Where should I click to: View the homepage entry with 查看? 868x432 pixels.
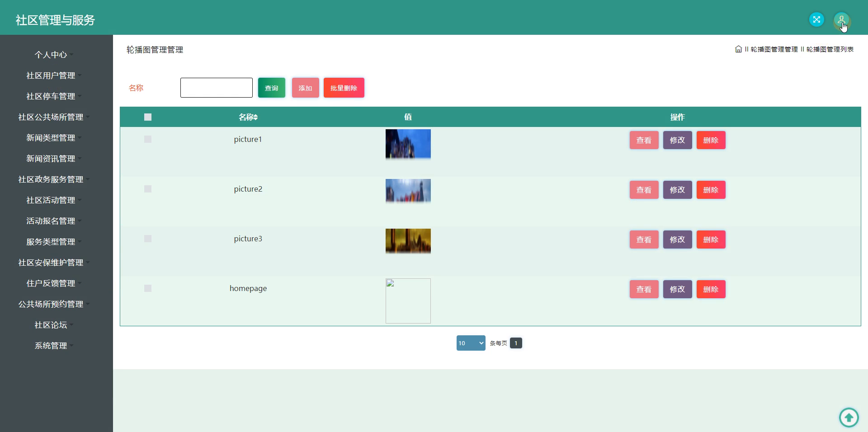644,289
